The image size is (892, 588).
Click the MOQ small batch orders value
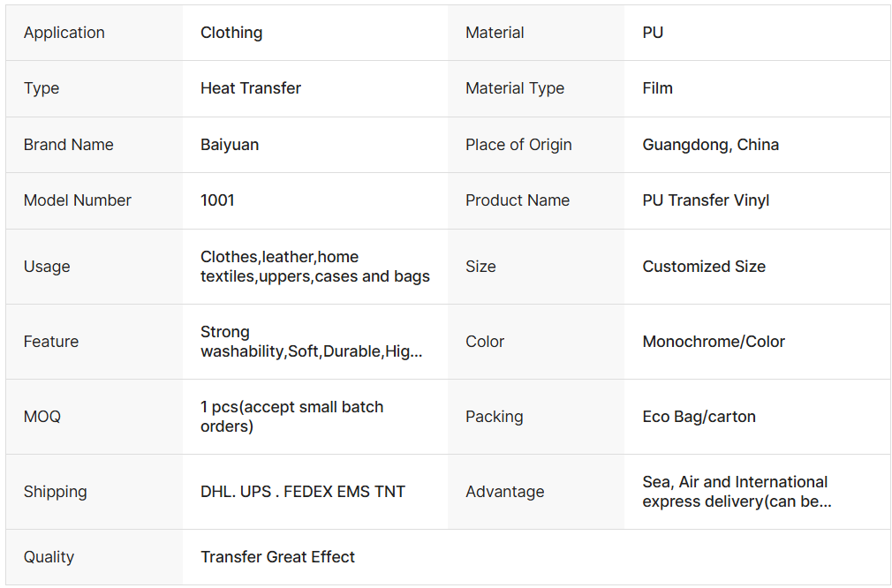[292, 417]
